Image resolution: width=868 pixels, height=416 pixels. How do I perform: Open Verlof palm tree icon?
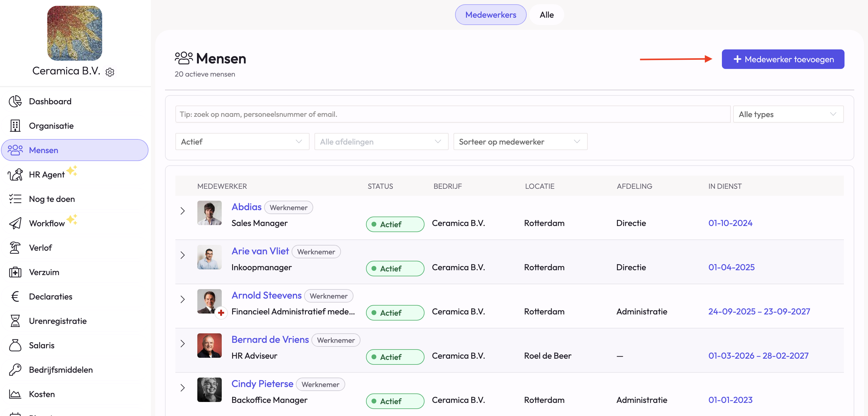[15, 248]
